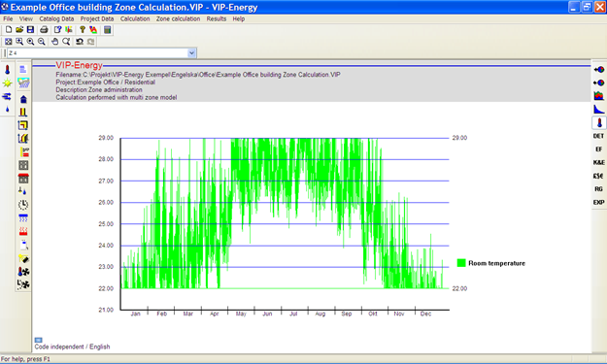
Task: Open the zone selector dropdown arrow
Action: click(191, 53)
